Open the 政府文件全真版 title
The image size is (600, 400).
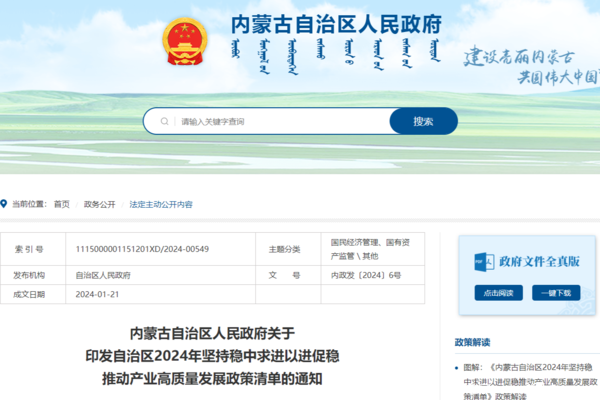pos(539,261)
